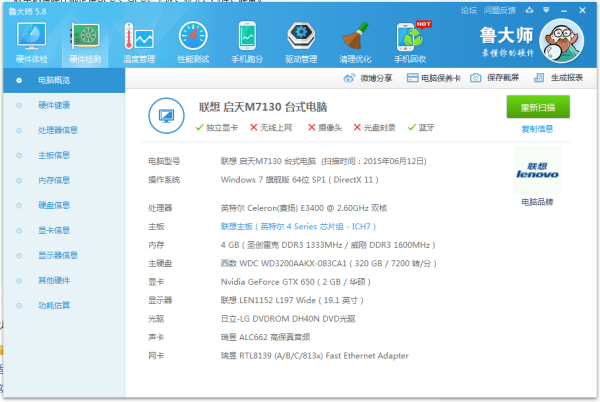Screen dimensions: 600x402
Task: Open the blue 联想主板 motherboard link
Action: 298,226
